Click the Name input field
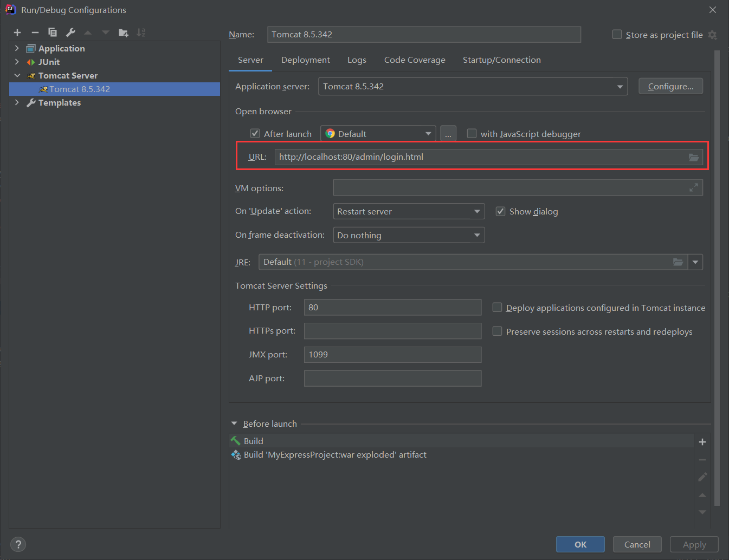 coord(424,35)
